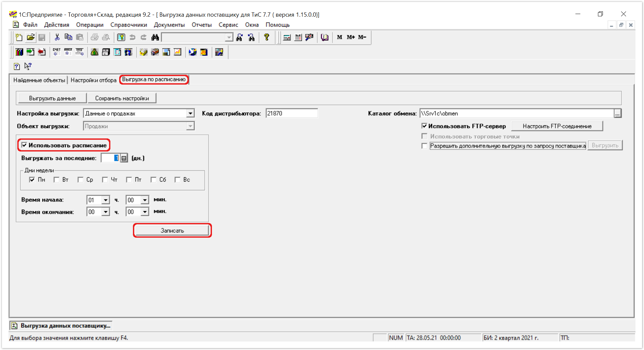This screenshot has width=644, height=350.
Task: Click the description help page icon
Action: (x=17, y=66)
